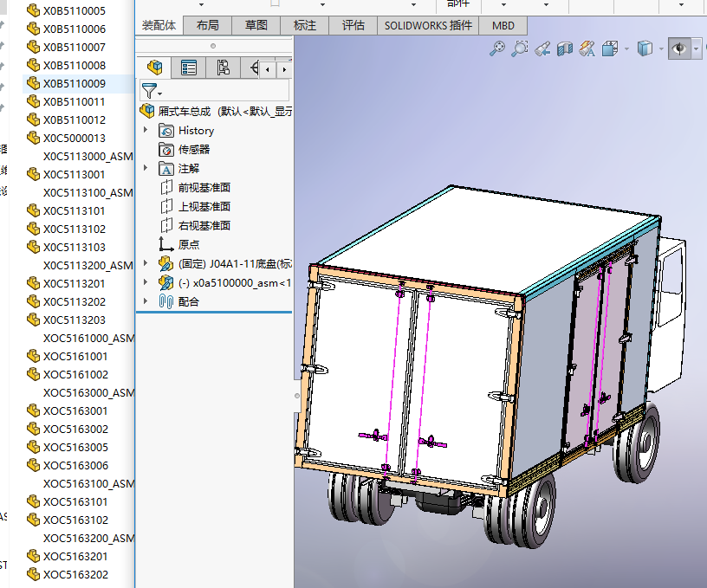This screenshot has height=588, width=707.
Task: Expand the J04A1-11底盘 component
Action: click(x=146, y=263)
